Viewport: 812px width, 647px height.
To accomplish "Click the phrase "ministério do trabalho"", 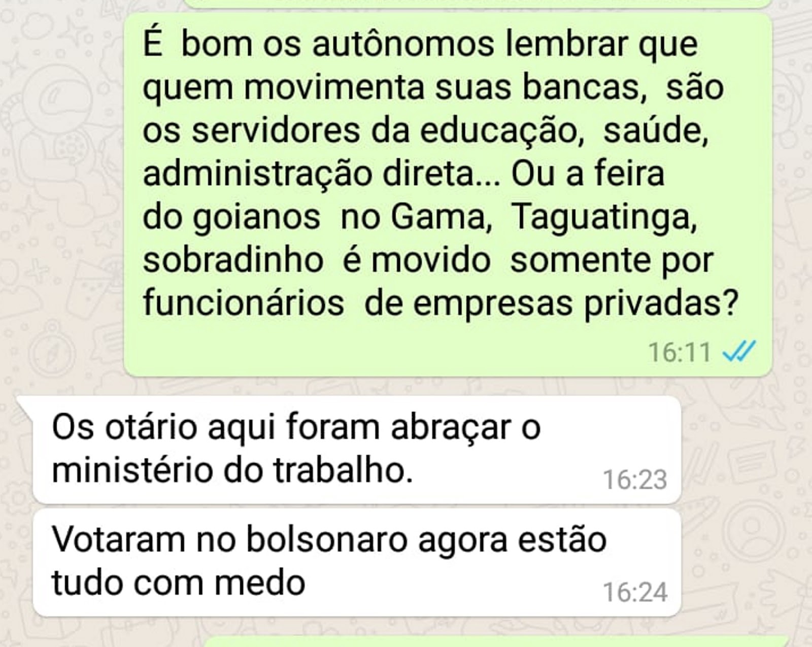I will point(232,470).
